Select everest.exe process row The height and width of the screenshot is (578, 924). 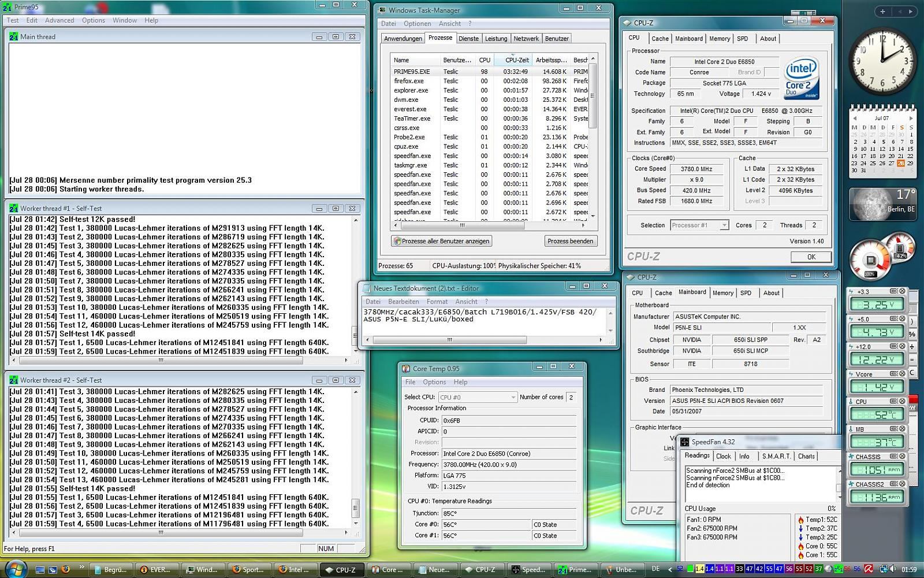pos(489,109)
